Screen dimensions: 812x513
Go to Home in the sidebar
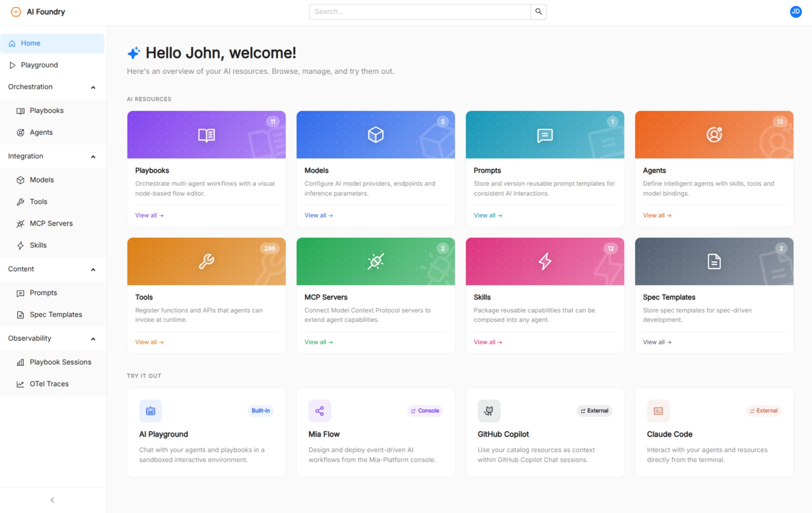point(52,43)
